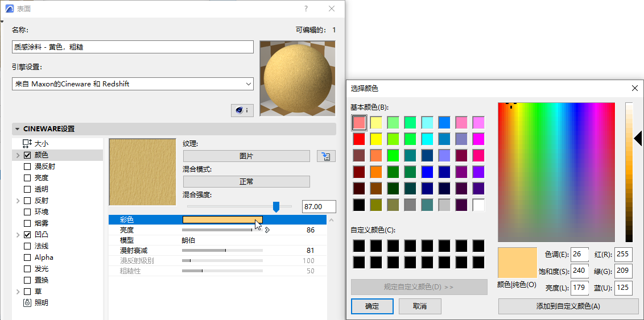Image resolution: width=644 pixels, height=320 pixels.
Task: Click the 名称 material name field
Action: [x=133, y=47]
